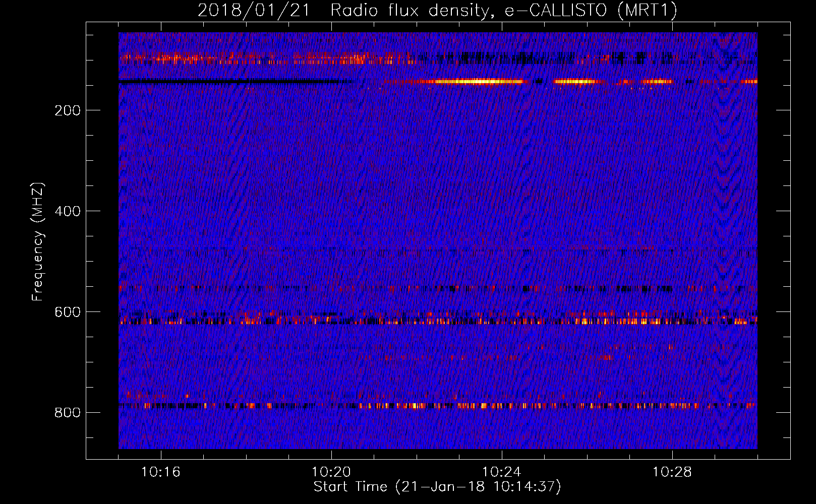The width and height of the screenshot is (816, 504).
Task: Click the interference band near 800 MHz
Action: (438, 405)
